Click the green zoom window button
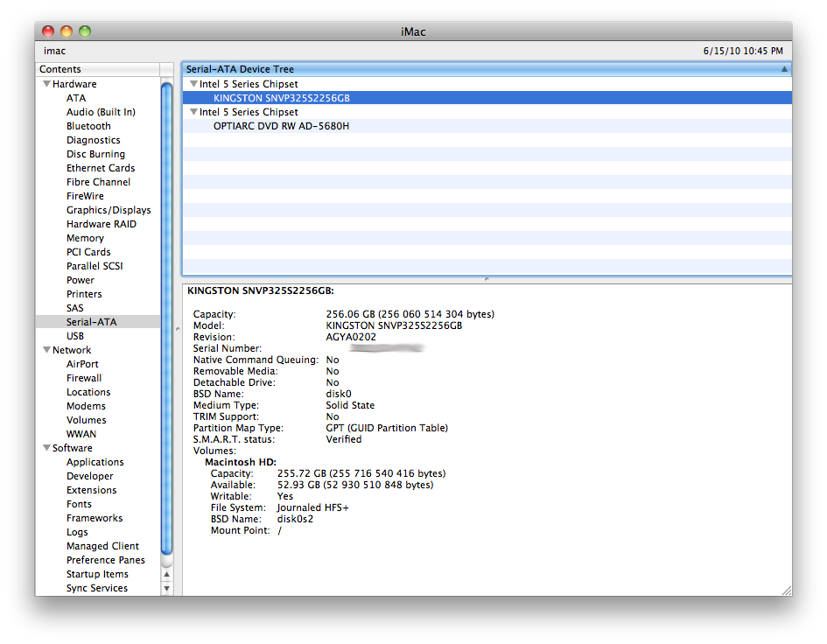The image size is (827, 644). (x=85, y=31)
